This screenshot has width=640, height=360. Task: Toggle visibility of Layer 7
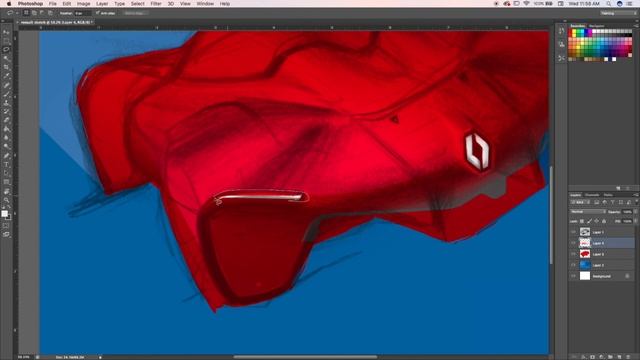tap(573, 232)
